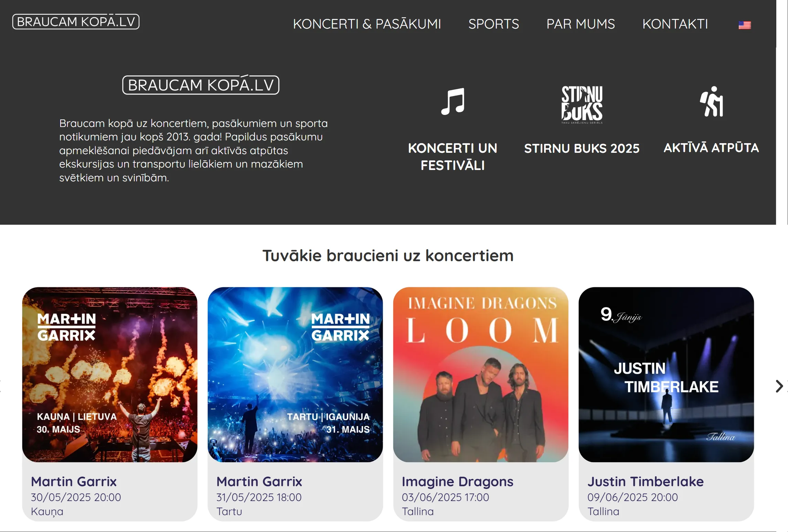This screenshot has height=532, width=788.
Task: Open Martin Garrix Kauņa concert poster
Action: 110,375
